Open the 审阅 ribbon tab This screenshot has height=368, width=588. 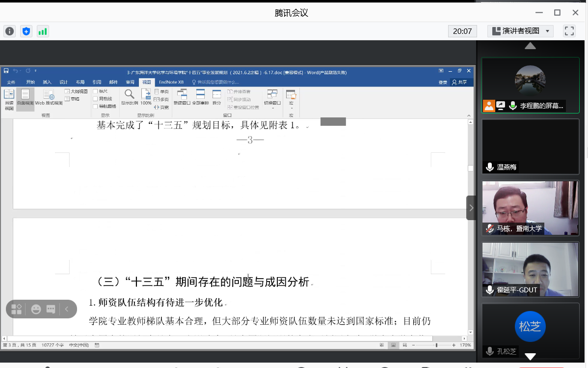130,82
